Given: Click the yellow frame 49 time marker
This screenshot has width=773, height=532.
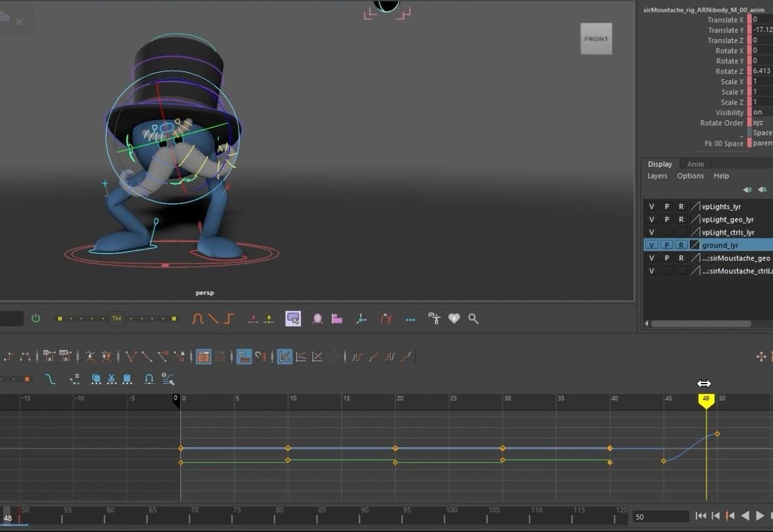Looking at the screenshot, I should point(706,401).
